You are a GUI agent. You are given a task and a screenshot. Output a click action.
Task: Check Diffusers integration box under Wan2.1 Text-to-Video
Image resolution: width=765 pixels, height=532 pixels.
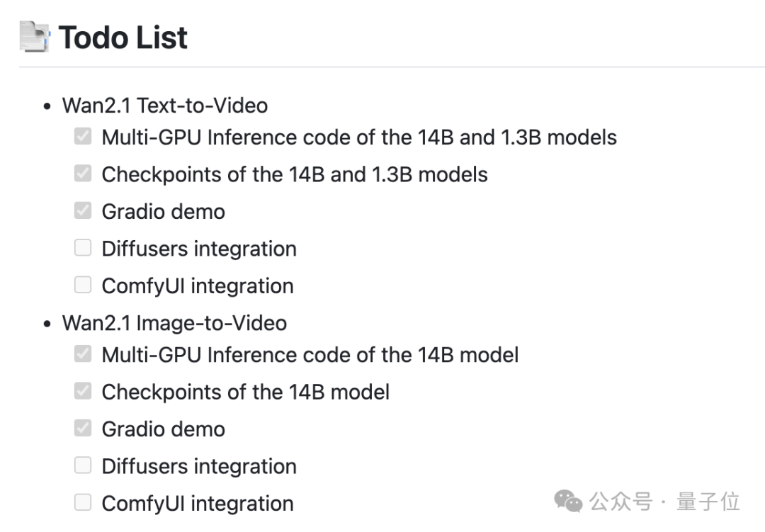pyautogui.click(x=83, y=247)
